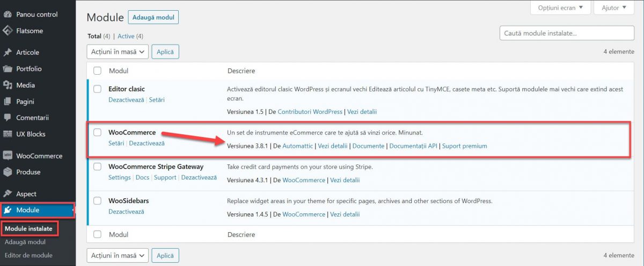The width and height of the screenshot is (644, 266).
Task: Click Dezactivează under WooCommerce Stripe Gateway
Action: click(199, 177)
